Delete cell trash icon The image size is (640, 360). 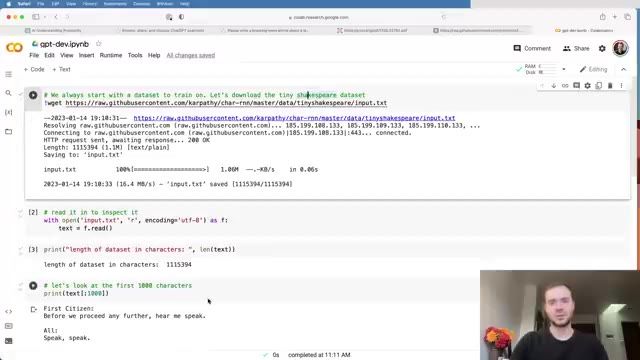(x=610, y=86)
